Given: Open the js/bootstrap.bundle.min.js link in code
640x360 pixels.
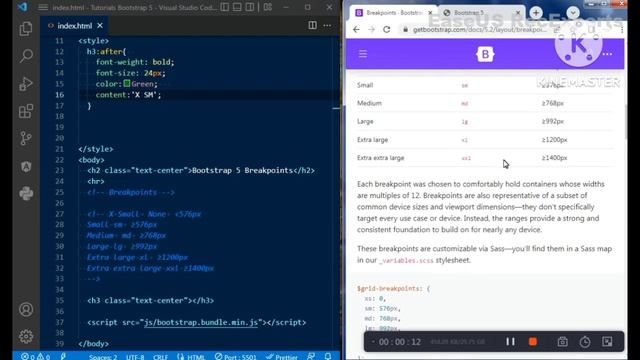Looking at the screenshot, I should coord(201,322).
